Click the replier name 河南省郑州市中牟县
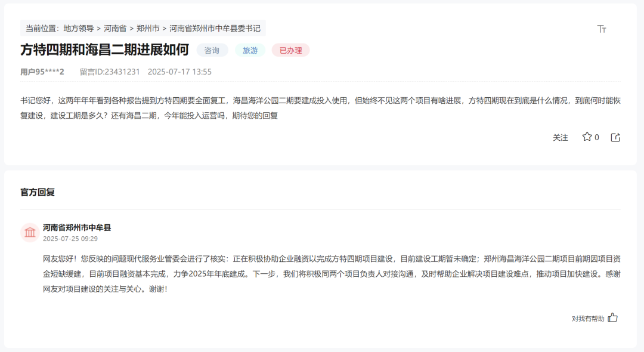The width and height of the screenshot is (644, 352). 77,227
